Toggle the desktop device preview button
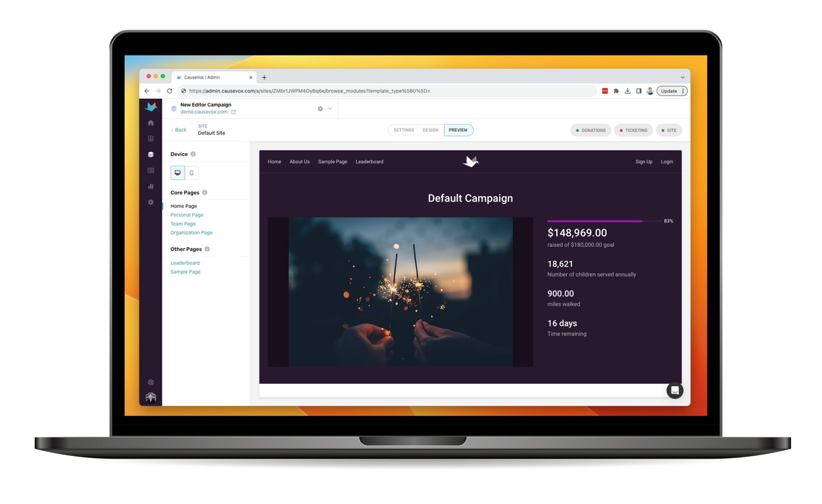The height and width of the screenshot is (504, 822). click(177, 173)
